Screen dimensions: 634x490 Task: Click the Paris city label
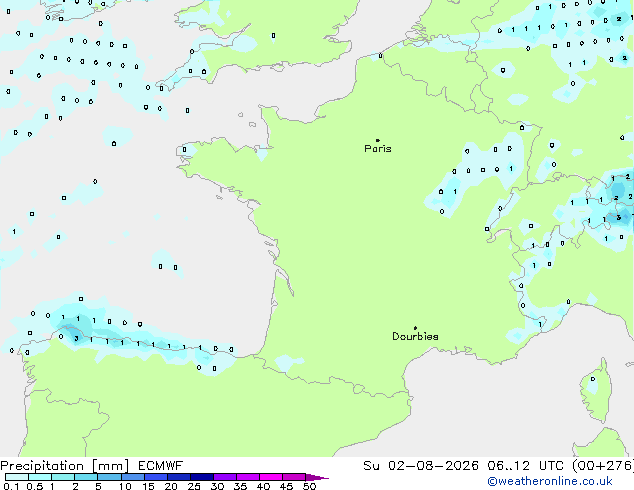[x=378, y=149]
